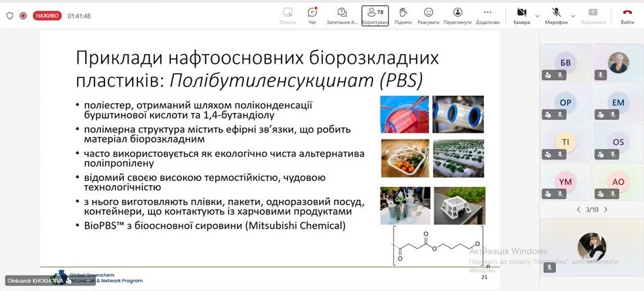Viewport: 644px width, 291px height.
Task: Select the OP participant tile
Action: pyautogui.click(x=565, y=103)
